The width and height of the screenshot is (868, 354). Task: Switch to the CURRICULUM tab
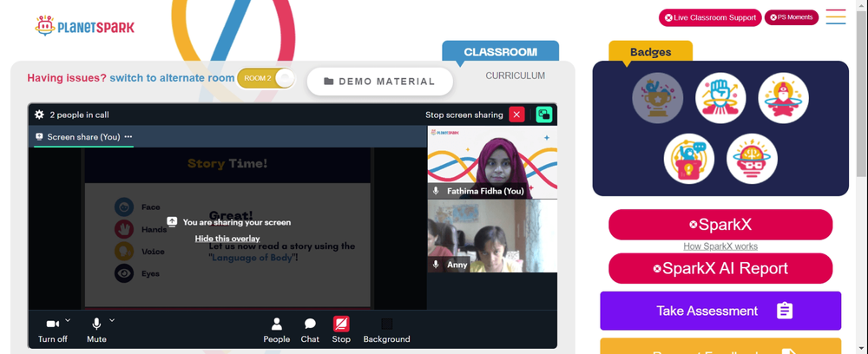click(x=516, y=75)
